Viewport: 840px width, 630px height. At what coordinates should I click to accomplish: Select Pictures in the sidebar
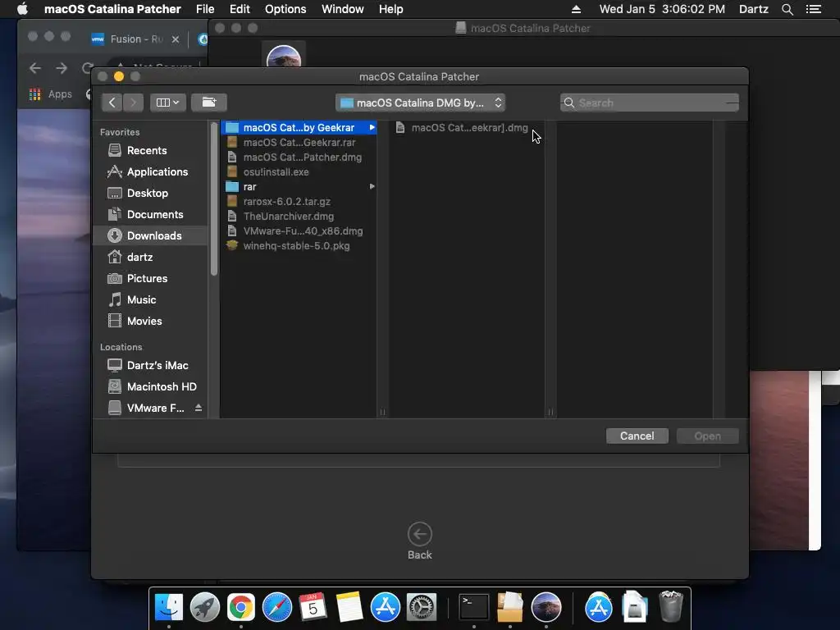click(x=150, y=279)
